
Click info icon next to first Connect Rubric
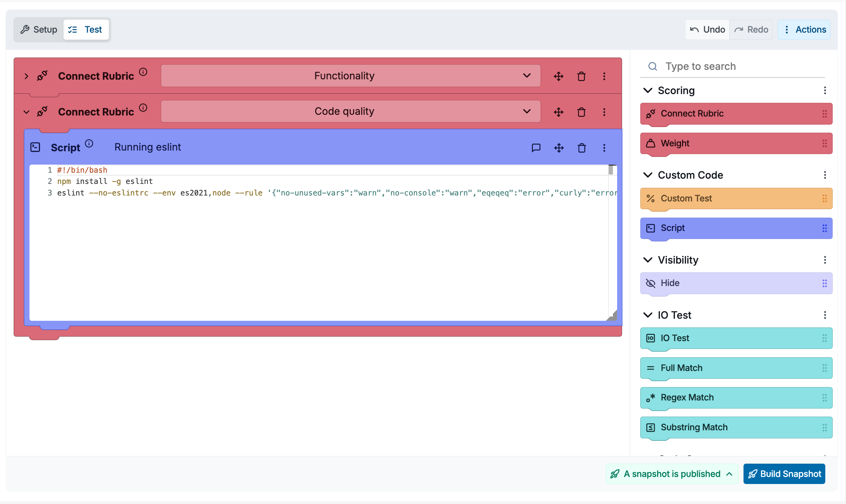pos(143,72)
